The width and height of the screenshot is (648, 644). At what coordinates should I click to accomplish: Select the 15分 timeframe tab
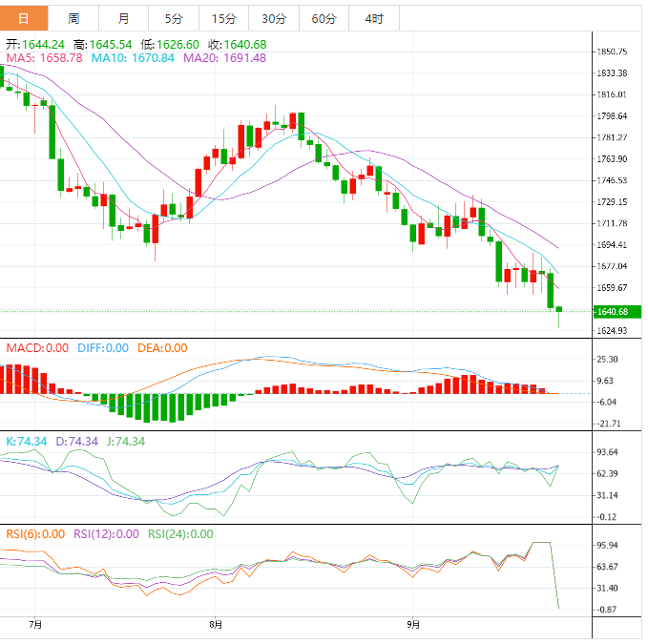(x=223, y=19)
